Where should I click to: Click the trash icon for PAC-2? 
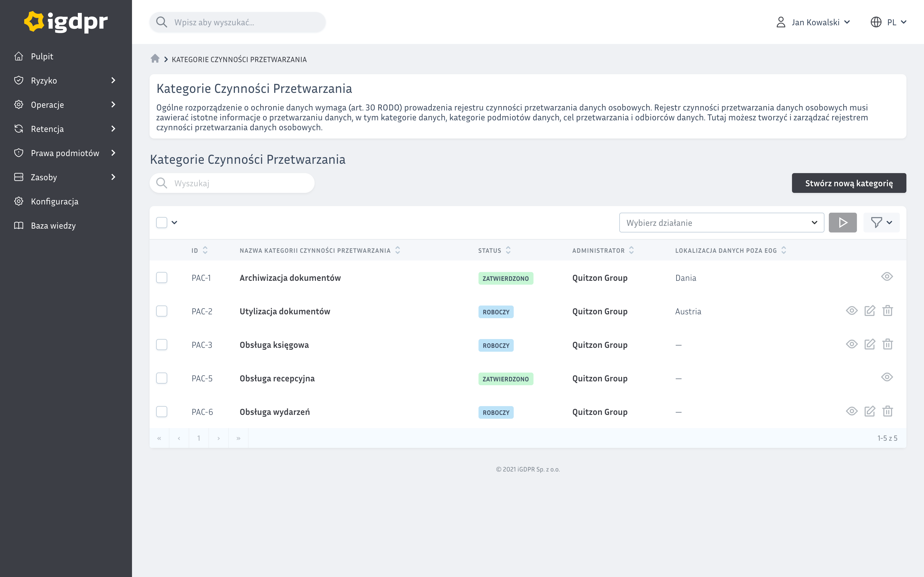(x=887, y=311)
